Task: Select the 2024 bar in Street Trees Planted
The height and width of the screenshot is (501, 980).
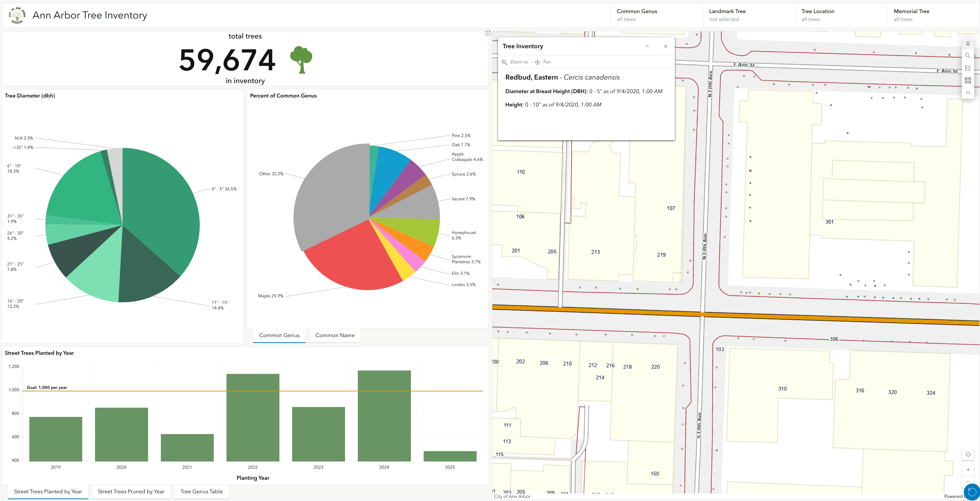Action: click(x=384, y=415)
